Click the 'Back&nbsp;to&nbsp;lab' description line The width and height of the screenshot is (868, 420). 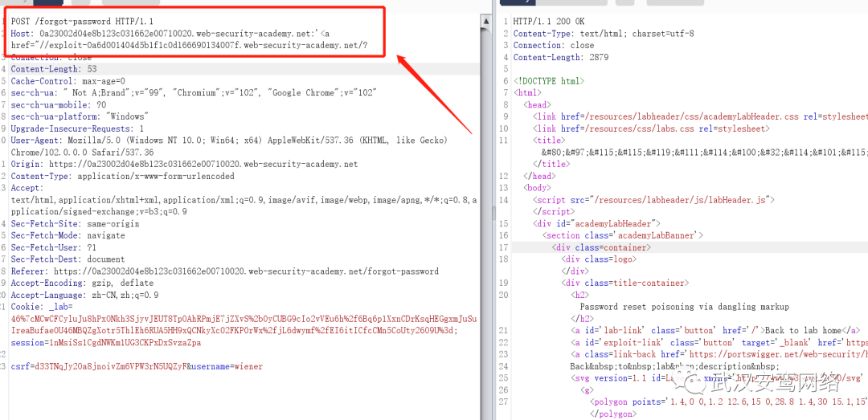674,367
